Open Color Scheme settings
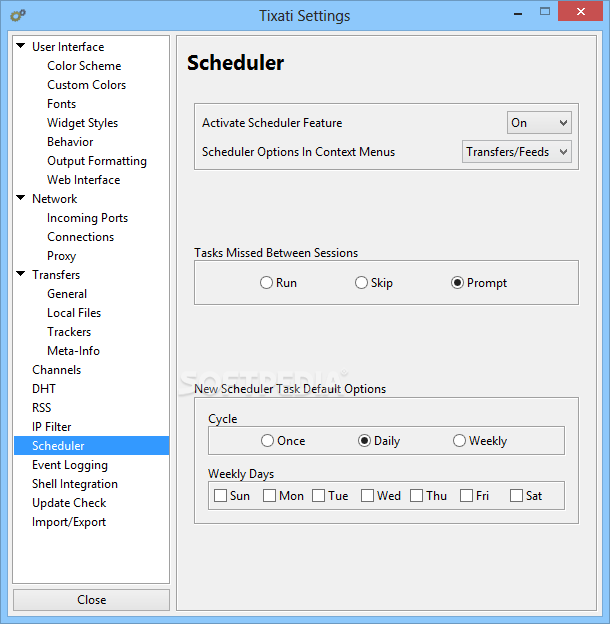The height and width of the screenshot is (624, 610). [84, 66]
